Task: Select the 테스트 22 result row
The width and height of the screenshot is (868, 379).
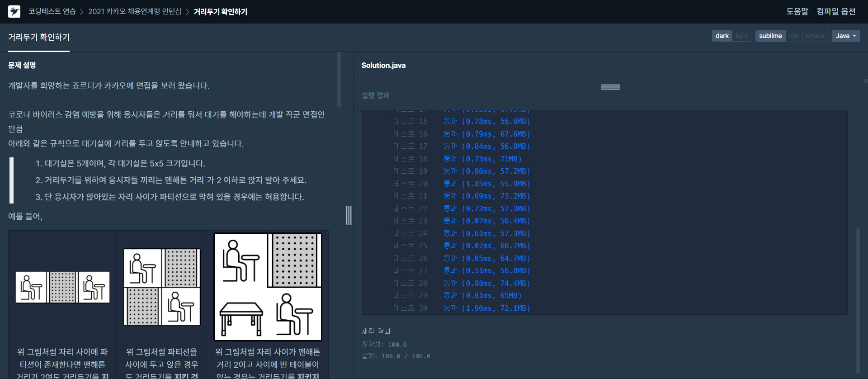Action: click(462, 209)
